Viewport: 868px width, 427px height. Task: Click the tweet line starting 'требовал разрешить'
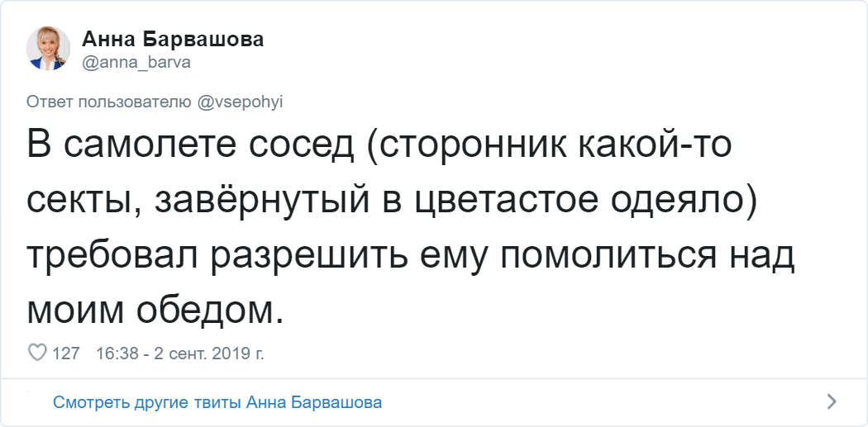410,256
